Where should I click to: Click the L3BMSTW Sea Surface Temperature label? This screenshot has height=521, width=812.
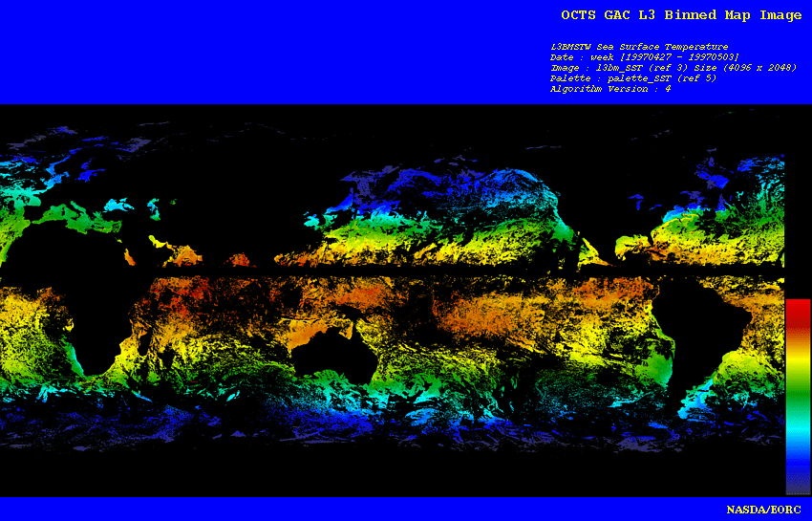(638, 47)
